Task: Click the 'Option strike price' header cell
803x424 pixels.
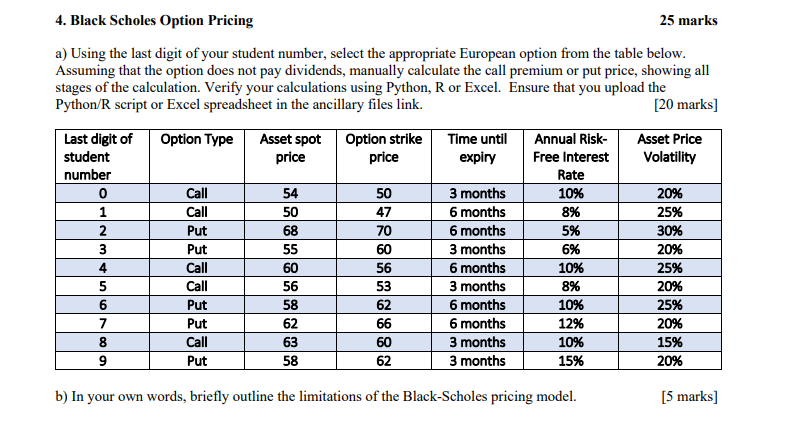Action: 384,157
